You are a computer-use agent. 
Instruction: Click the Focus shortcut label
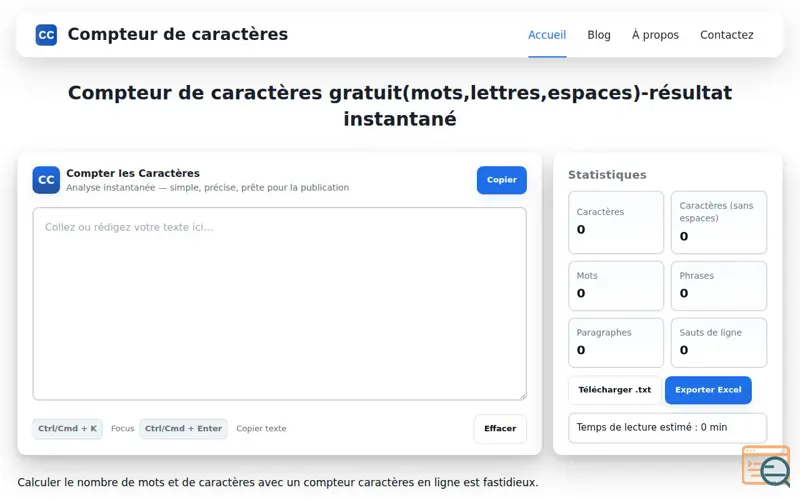(x=122, y=429)
